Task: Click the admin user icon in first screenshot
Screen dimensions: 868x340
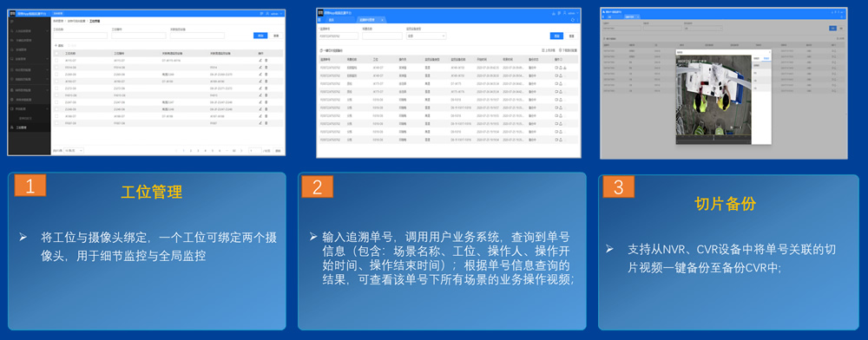Action: point(267,13)
